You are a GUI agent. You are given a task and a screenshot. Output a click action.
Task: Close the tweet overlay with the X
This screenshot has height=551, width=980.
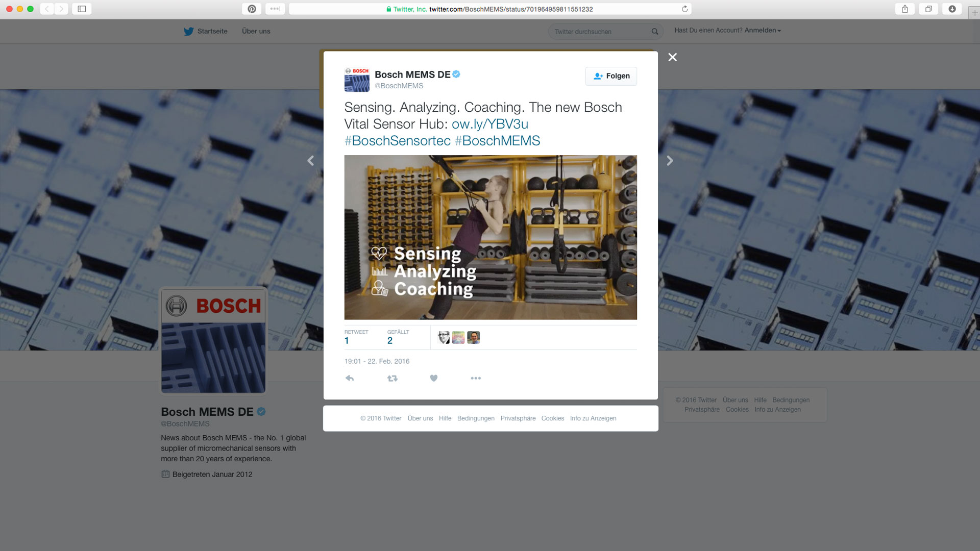pos(673,57)
